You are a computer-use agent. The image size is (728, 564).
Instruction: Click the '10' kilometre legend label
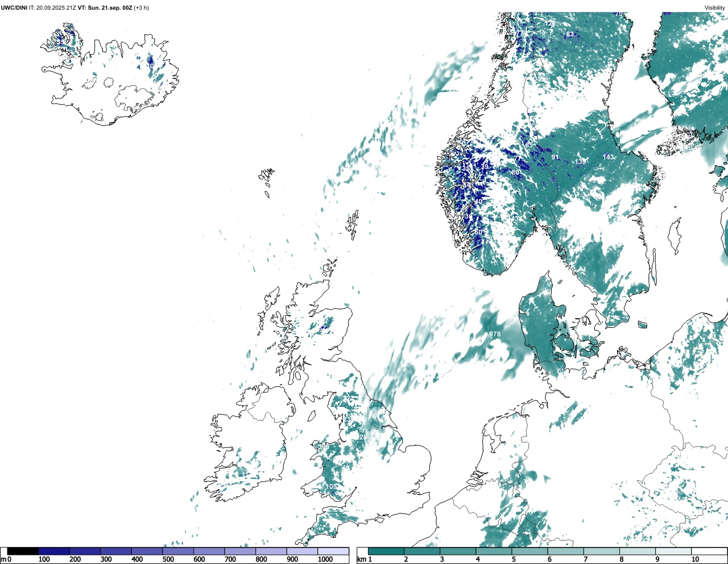pos(695,559)
